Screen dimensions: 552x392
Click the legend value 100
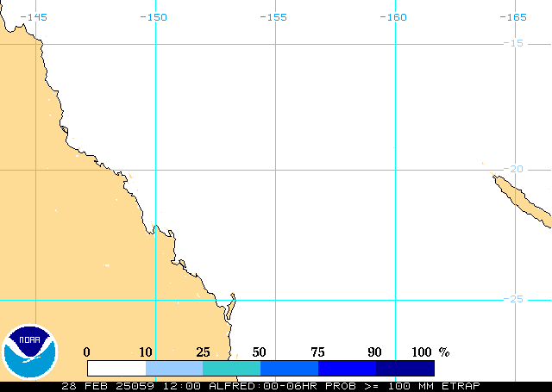[x=422, y=352]
